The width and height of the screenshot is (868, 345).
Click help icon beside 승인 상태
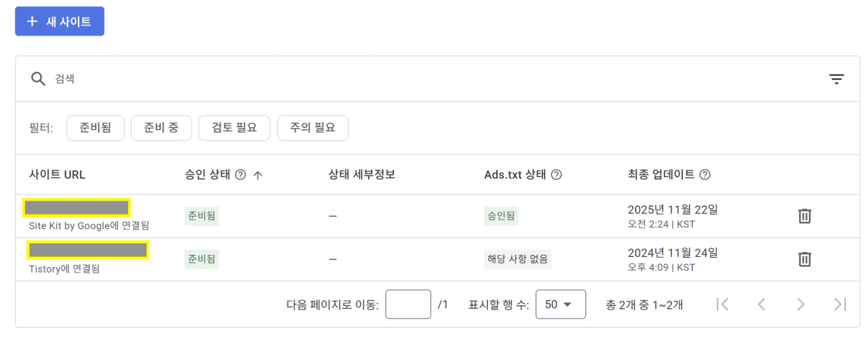(240, 175)
